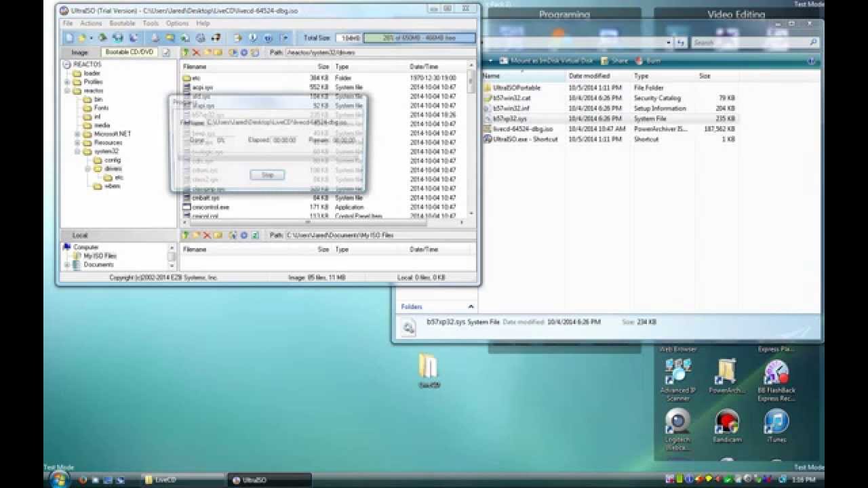Open the Tools menu
The width and height of the screenshot is (868, 488).
click(151, 23)
